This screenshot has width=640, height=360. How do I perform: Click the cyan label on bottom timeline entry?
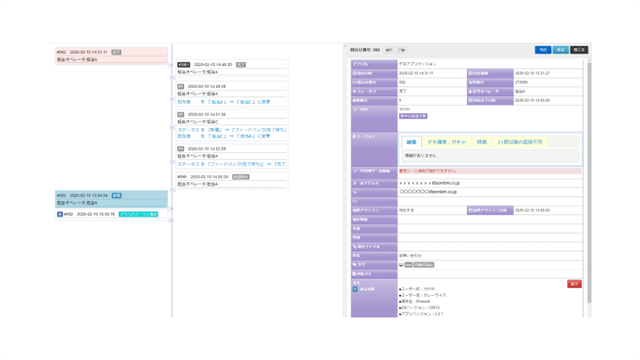[138, 214]
